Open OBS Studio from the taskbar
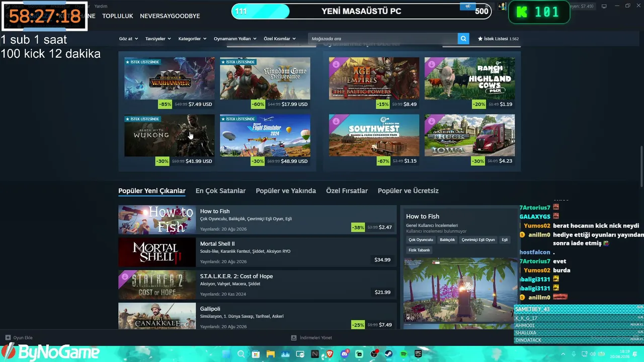The width and height of the screenshot is (644, 362). 374,354
